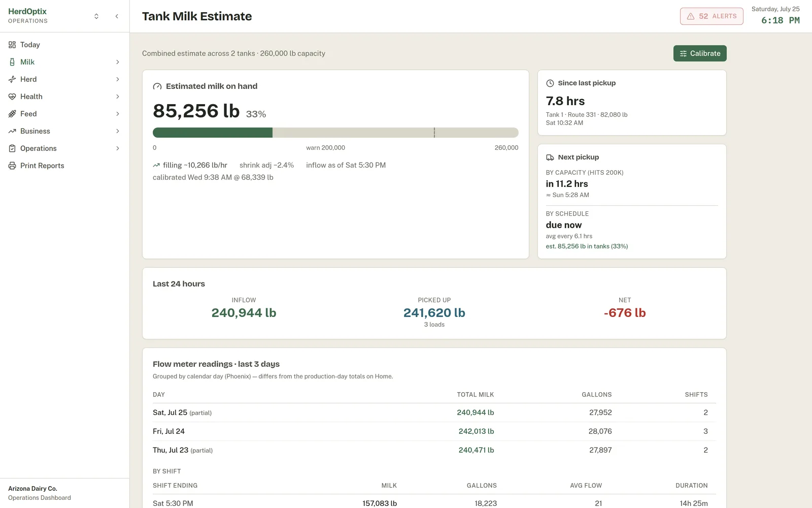
Task: Click the Health heart-pulse icon
Action: tap(12, 97)
